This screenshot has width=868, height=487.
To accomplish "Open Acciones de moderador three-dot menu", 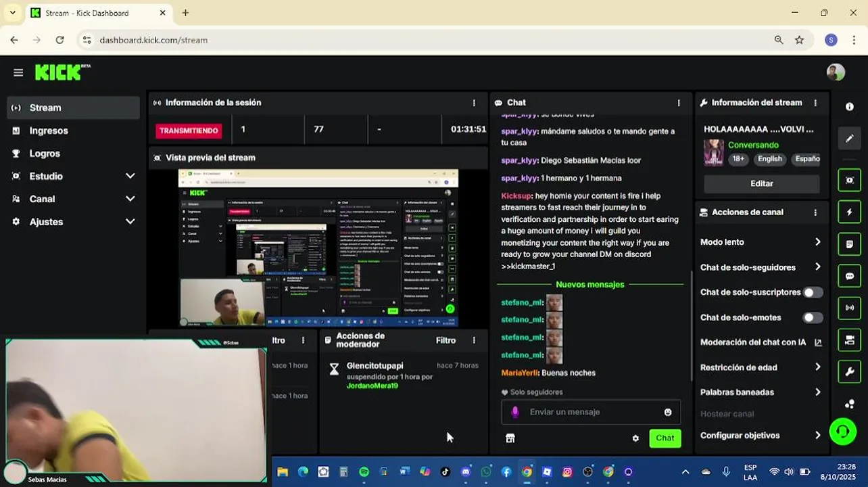I will click(x=474, y=340).
